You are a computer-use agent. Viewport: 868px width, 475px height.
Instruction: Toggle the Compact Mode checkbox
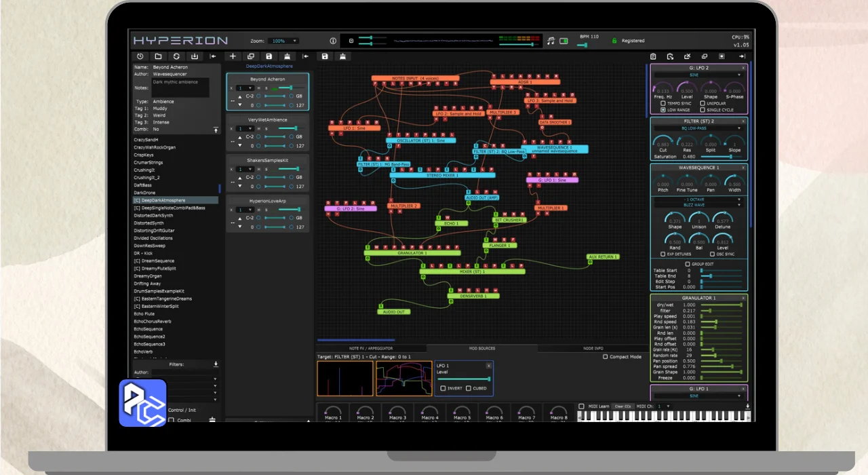(x=606, y=357)
